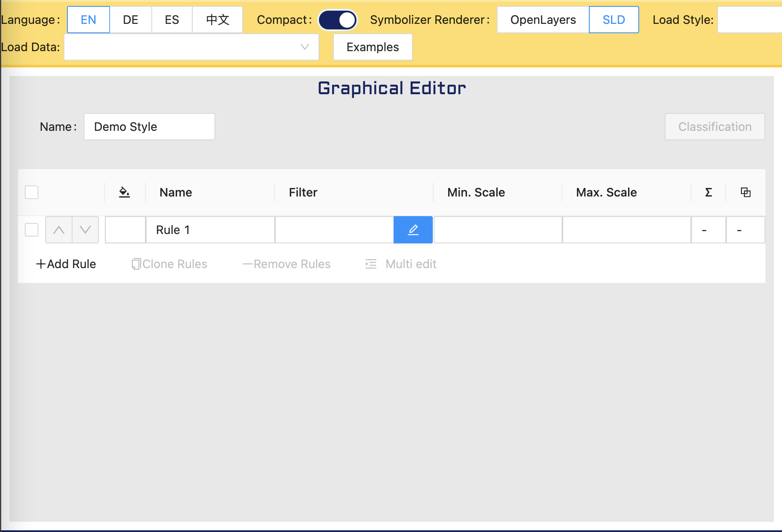Check the select-all rules checkbox in header

pyautogui.click(x=32, y=192)
